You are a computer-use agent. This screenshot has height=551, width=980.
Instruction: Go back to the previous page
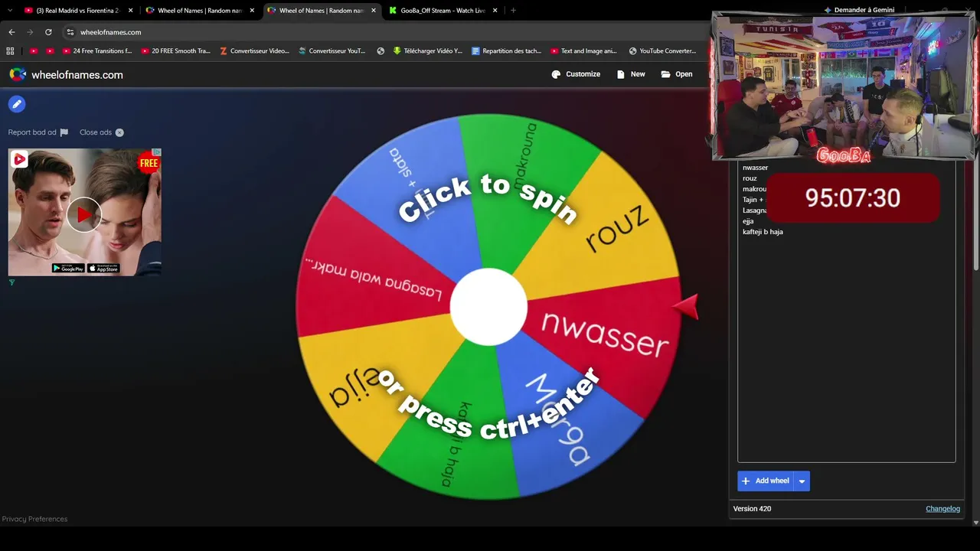tap(11, 32)
